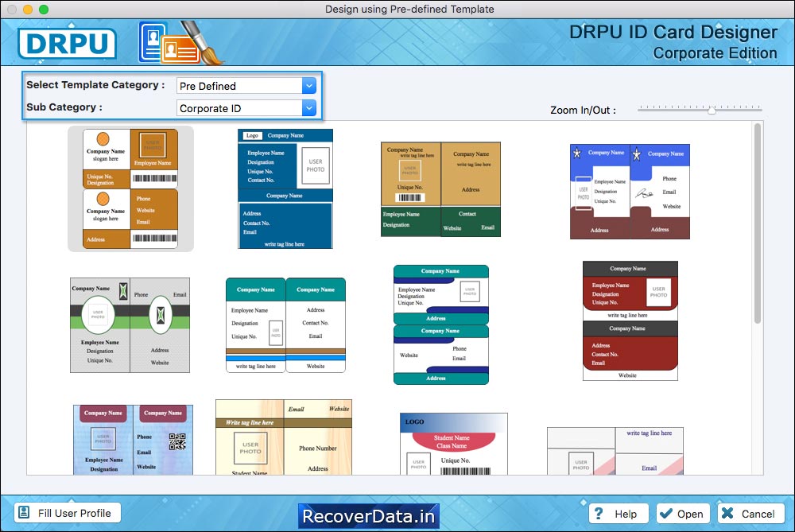Click the question mark Help icon
795x532 pixels.
(x=599, y=513)
